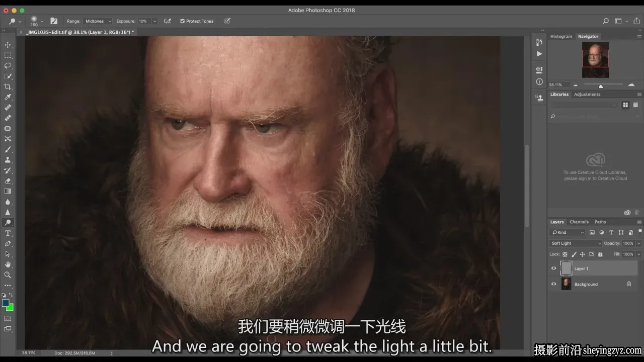This screenshot has width=644, height=362.
Task: Hide the Background layer eye icon
Action: 553,284
